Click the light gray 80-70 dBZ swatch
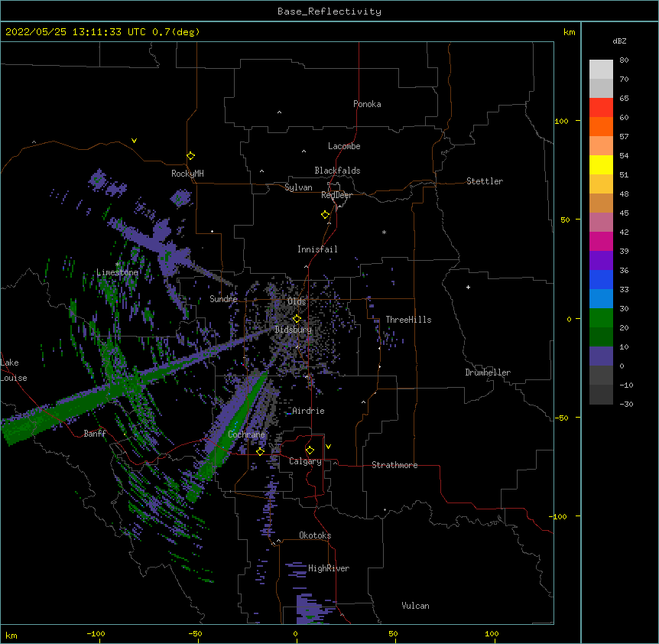659x644 pixels. pos(601,70)
